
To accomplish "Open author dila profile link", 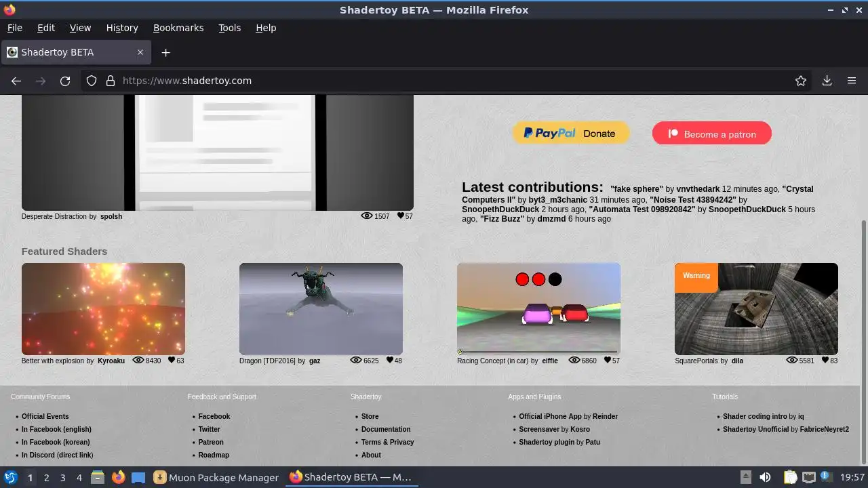I will tap(737, 361).
